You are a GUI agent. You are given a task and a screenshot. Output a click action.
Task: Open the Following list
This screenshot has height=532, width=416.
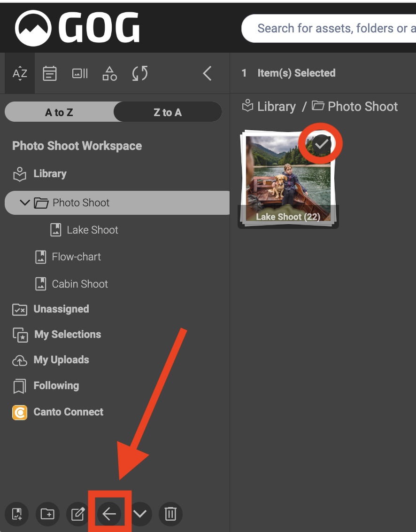point(56,386)
